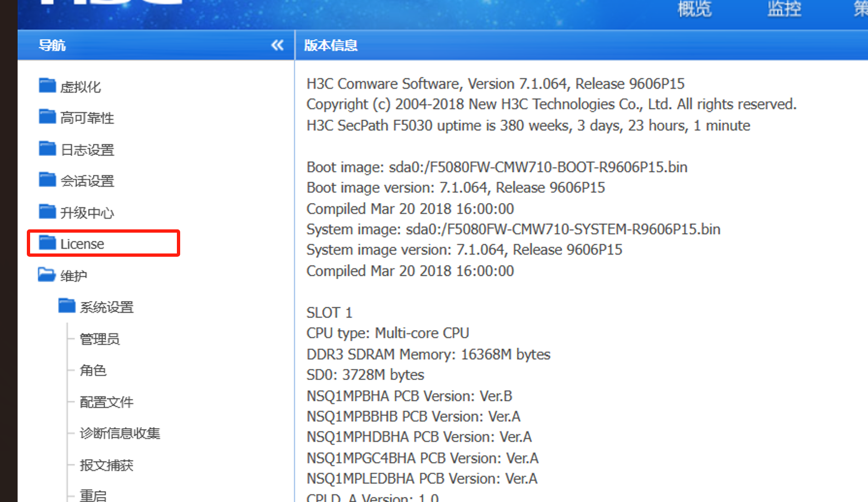Open the 角色 settings page
The width and height of the screenshot is (868, 502).
coord(93,371)
